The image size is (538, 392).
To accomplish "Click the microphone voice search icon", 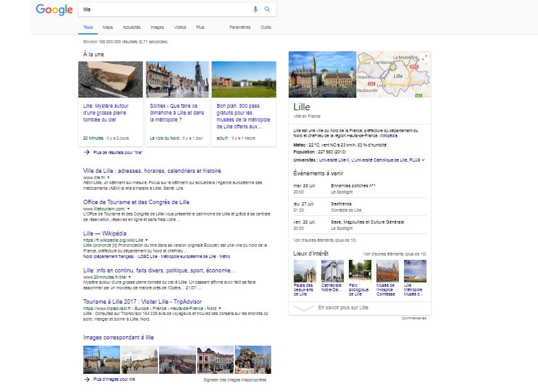I will point(256,9).
